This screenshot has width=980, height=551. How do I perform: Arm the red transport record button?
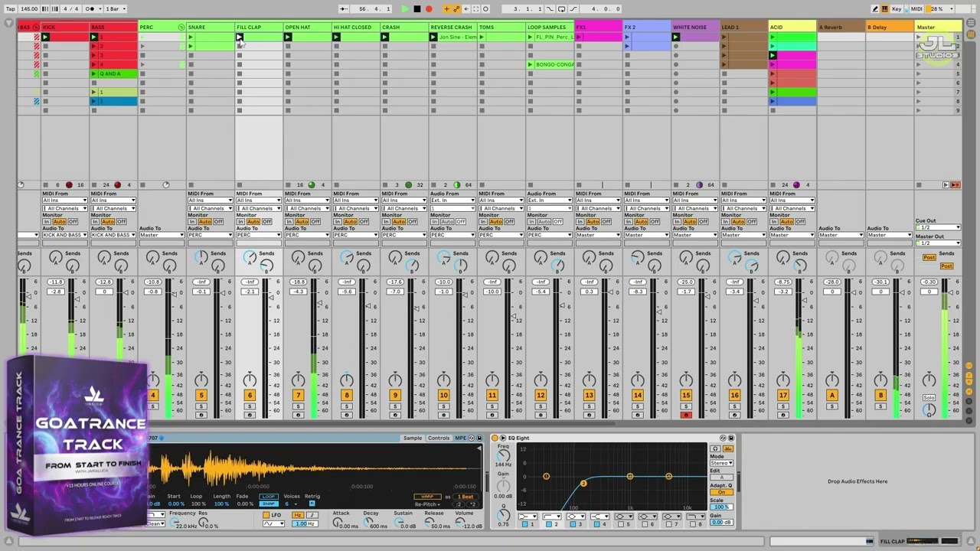tap(429, 9)
